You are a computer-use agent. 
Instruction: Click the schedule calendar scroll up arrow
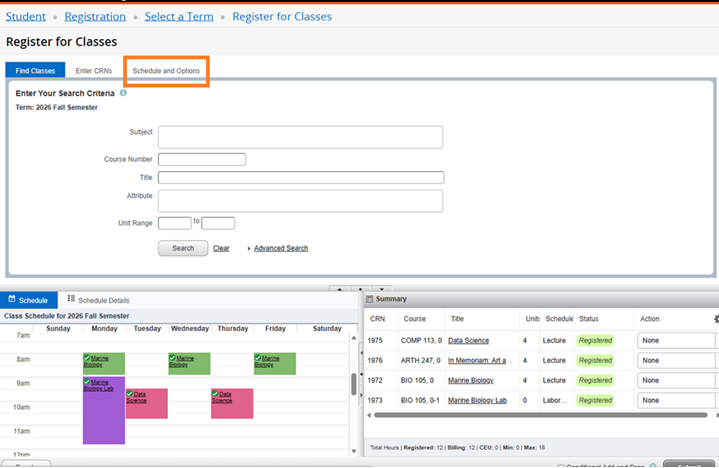(x=354, y=338)
